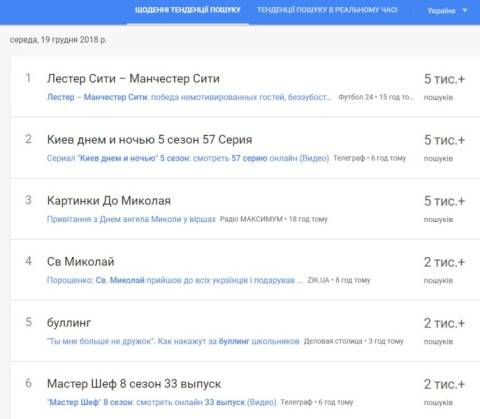Open the Україна country dropdown arrow
Screen dimensions: 480x419
[465, 10]
